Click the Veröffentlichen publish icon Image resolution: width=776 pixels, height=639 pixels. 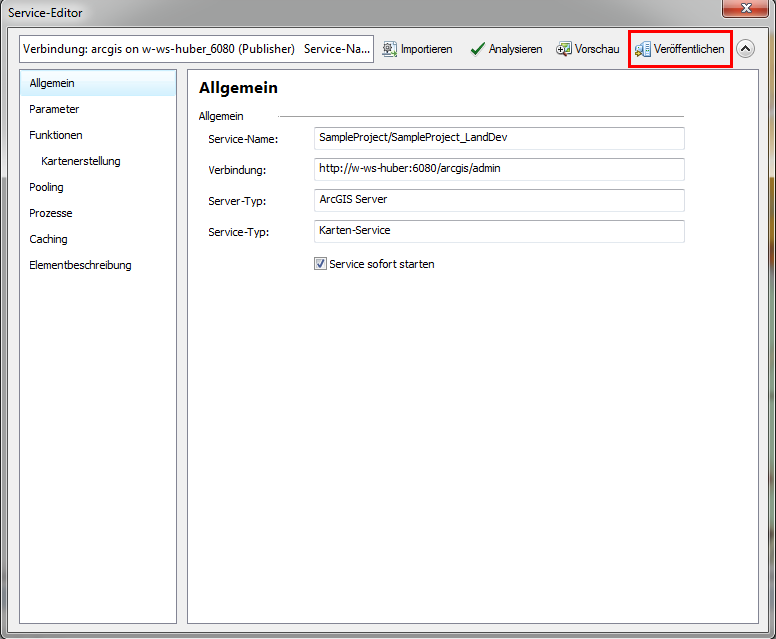(643, 49)
